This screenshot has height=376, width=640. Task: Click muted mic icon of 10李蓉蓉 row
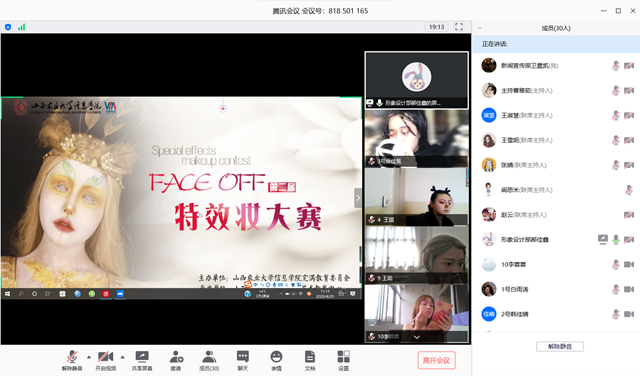[616, 265]
